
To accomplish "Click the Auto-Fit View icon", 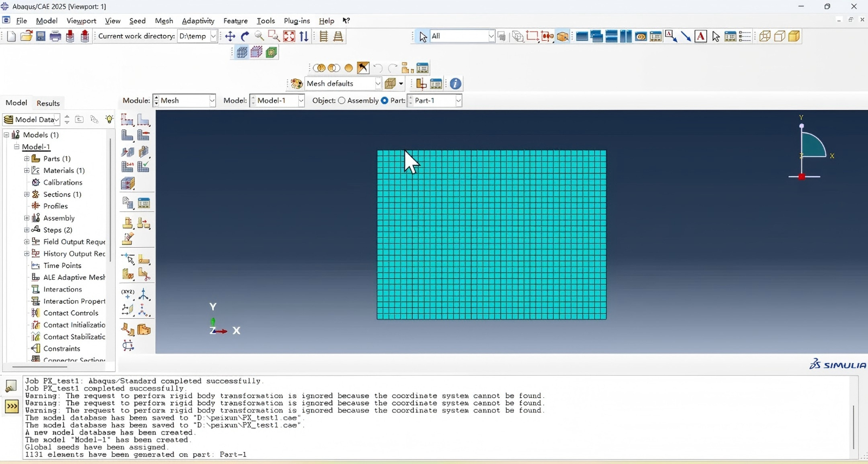I will click(x=289, y=36).
